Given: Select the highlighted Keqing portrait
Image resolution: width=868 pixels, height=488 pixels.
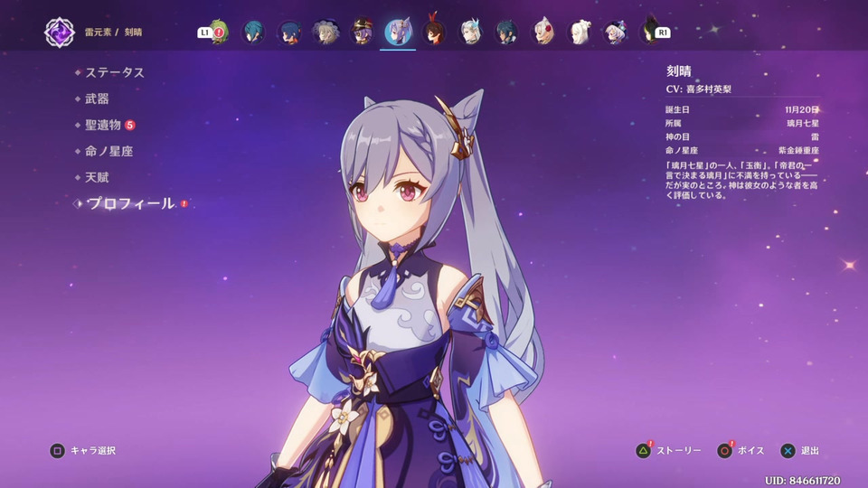Looking at the screenshot, I should [398, 32].
